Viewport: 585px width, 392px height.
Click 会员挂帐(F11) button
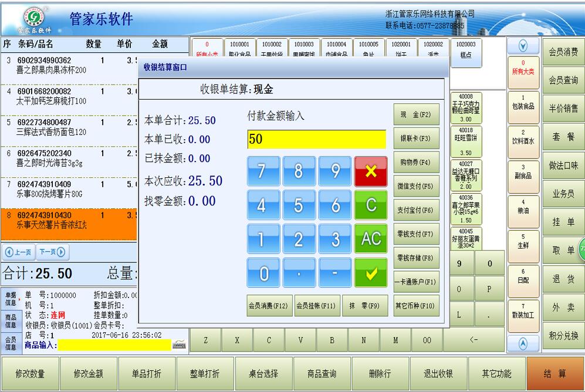[317, 306]
